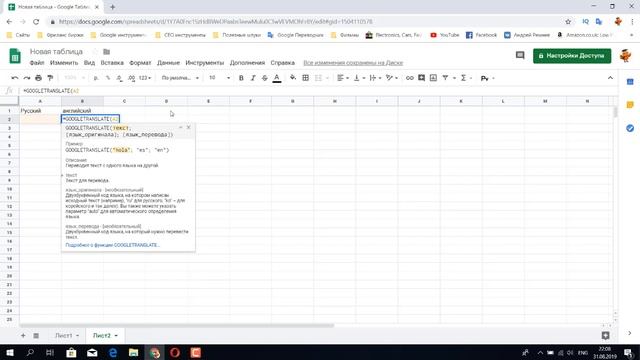Click the Insert link icon
The width and height of the screenshot is (640, 360).
409,78
